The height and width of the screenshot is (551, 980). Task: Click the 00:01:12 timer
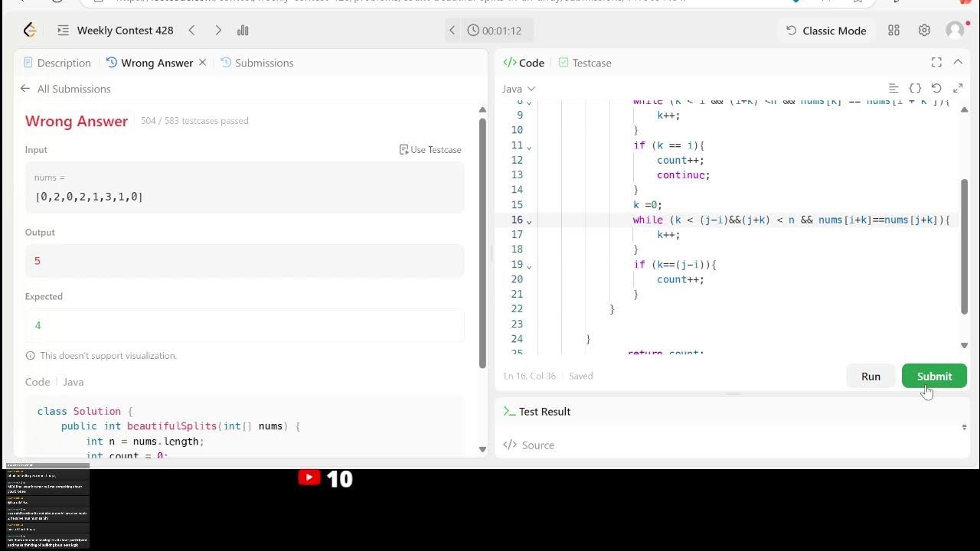tap(495, 31)
